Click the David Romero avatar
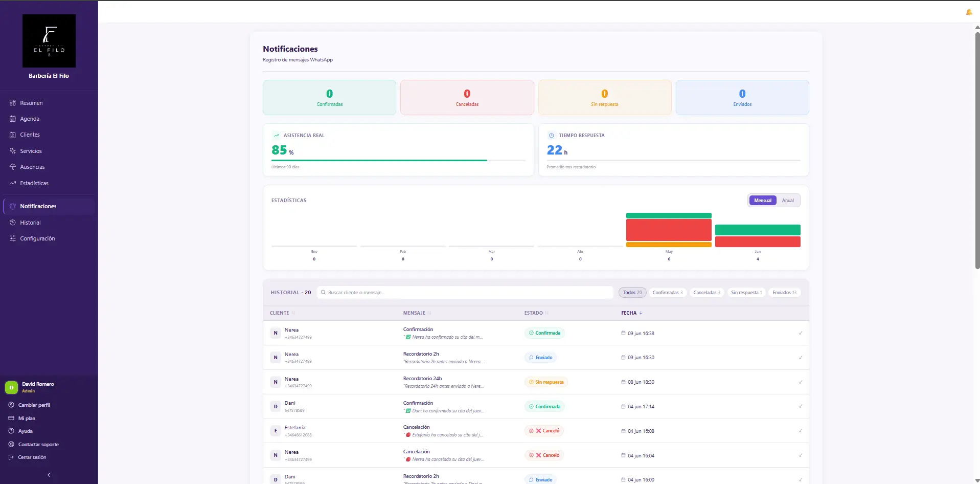This screenshot has width=980, height=484. point(11,387)
